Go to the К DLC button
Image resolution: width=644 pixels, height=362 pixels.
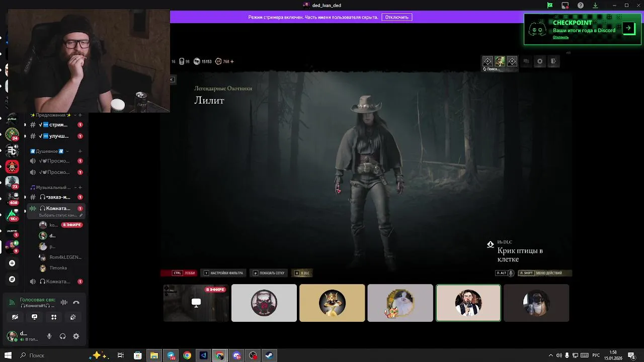point(302,273)
